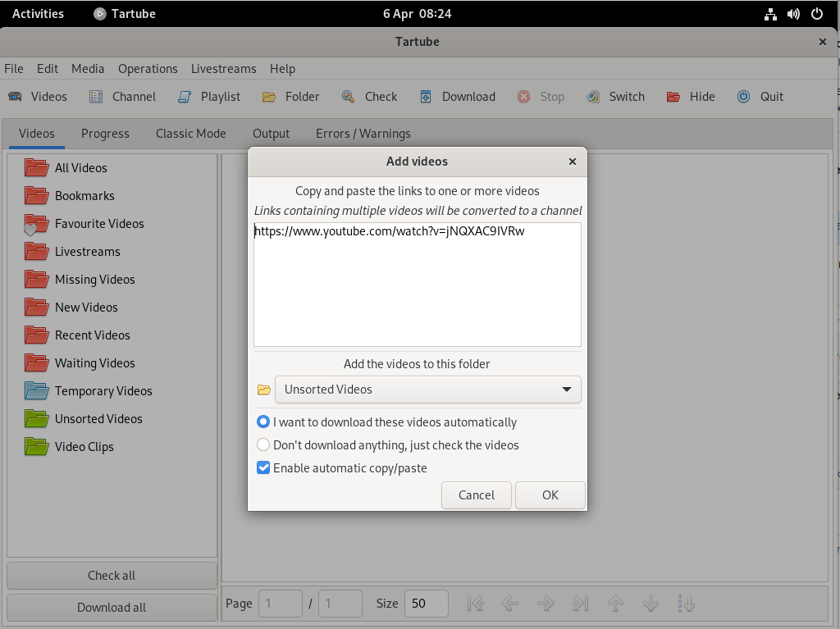The width and height of the screenshot is (840, 629).
Task: Open the clock showing 6 Apr 08:24
Action: tap(418, 13)
